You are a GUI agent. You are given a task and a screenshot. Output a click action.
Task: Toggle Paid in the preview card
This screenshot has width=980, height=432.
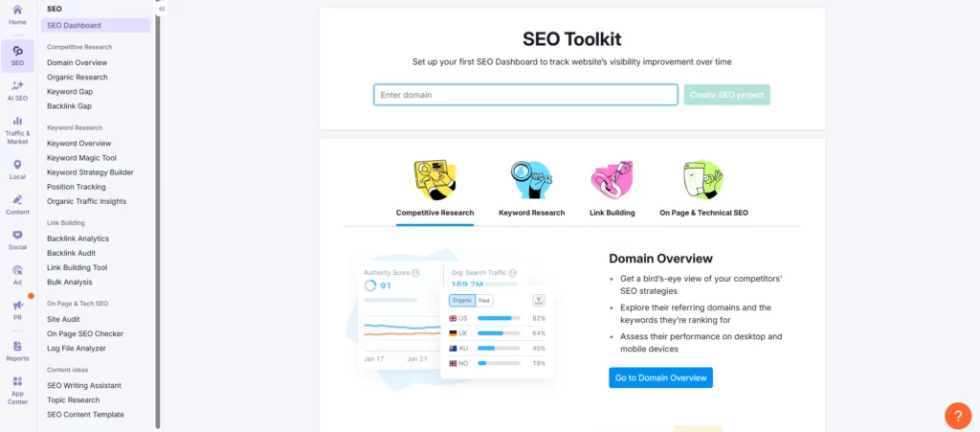point(483,301)
